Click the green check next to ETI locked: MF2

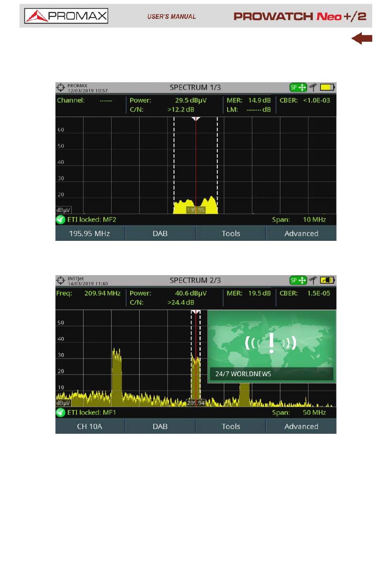tap(61, 220)
